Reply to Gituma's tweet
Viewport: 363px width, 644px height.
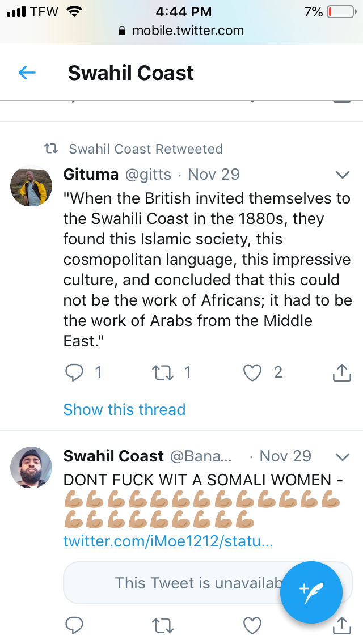click(74, 372)
